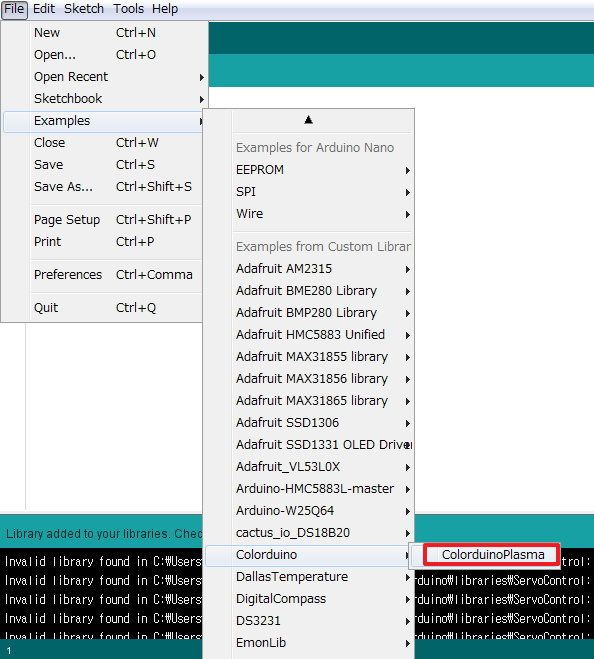Image resolution: width=594 pixels, height=659 pixels.
Task: Open the ColorduinoPlasma example sketch
Action: [x=492, y=555]
